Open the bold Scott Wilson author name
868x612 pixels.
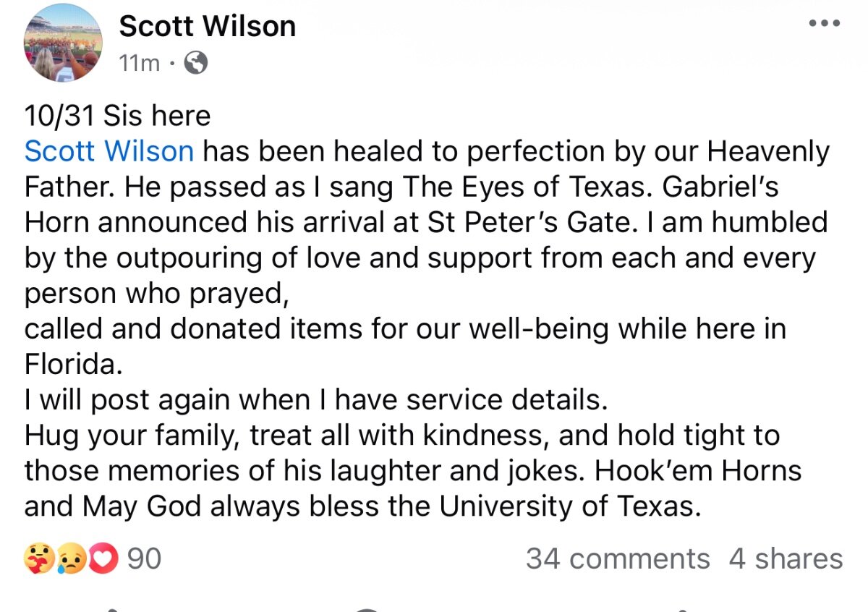[208, 27]
